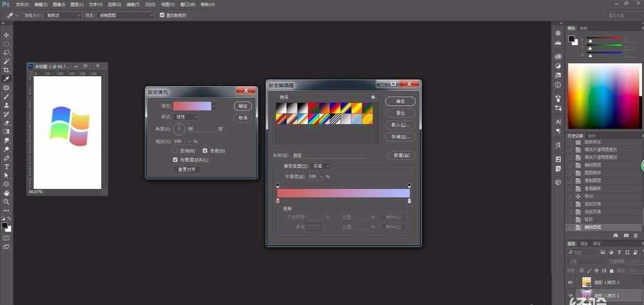Select the Move tool
The width and height of the screenshot is (644, 305).
(6, 35)
